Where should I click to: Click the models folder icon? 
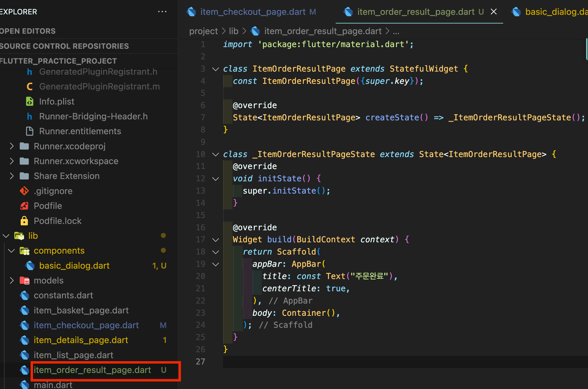click(x=24, y=280)
